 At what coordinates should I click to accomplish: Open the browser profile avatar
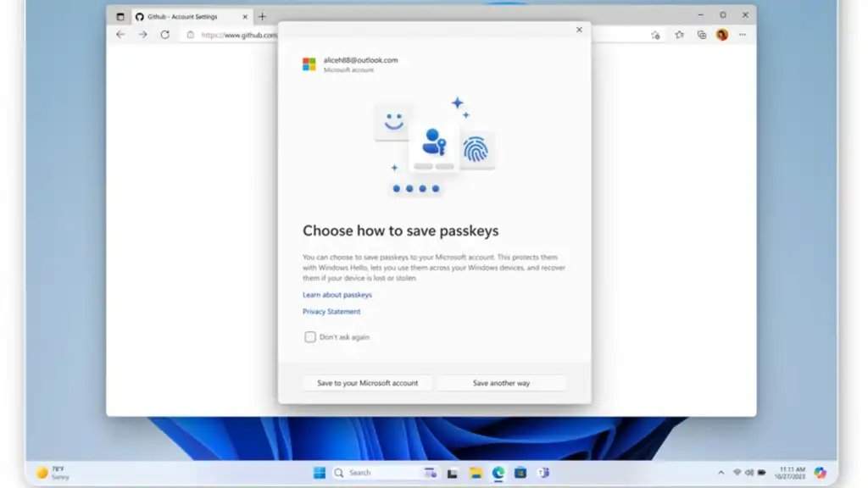[x=722, y=34]
